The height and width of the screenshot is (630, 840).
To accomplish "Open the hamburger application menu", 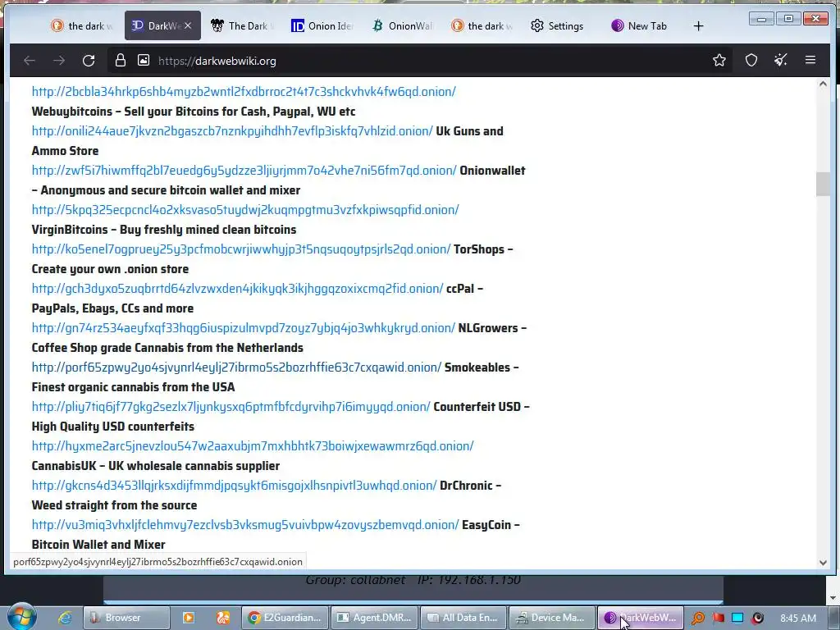I will tap(810, 61).
